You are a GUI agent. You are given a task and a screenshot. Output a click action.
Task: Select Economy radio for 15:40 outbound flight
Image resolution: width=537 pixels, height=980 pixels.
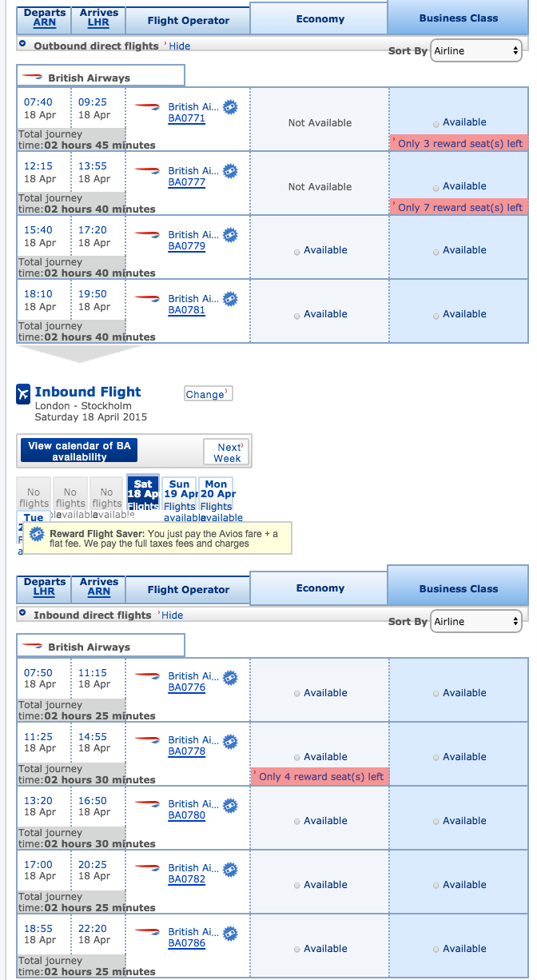click(297, 251)
